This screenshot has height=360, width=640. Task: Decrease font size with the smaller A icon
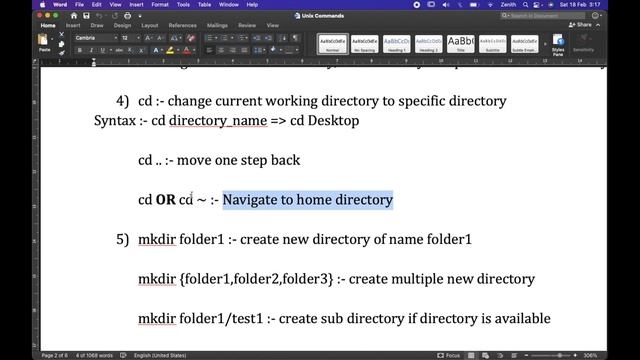point(160,38)
